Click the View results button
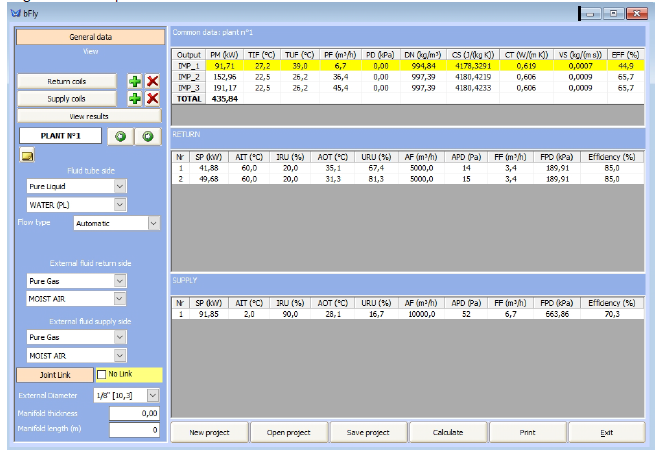 coord(89,116)
